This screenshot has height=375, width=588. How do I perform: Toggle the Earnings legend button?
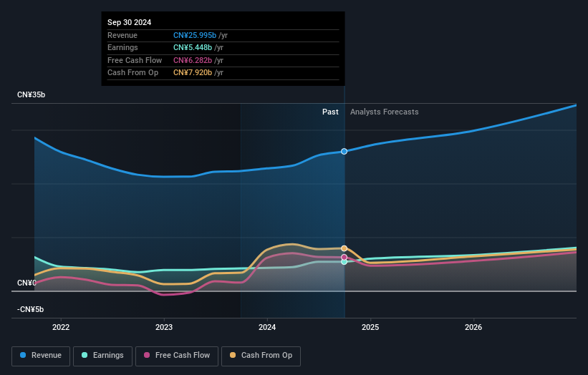[102, 356]
